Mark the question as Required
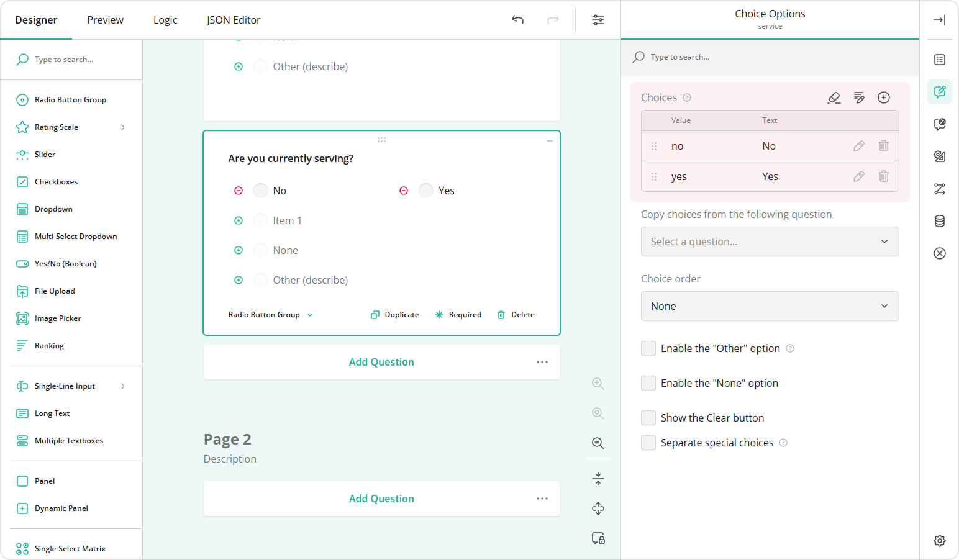959x560 pixels. pos(458,314)
